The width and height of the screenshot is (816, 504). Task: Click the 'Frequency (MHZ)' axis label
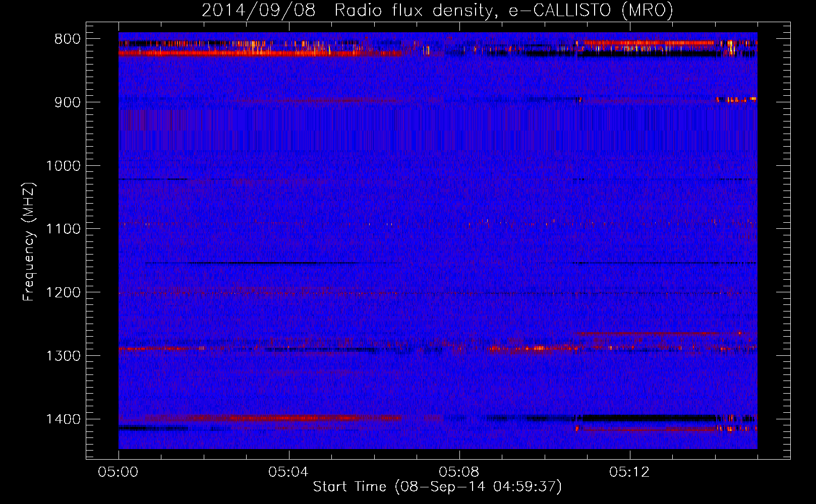click(29, 242)
